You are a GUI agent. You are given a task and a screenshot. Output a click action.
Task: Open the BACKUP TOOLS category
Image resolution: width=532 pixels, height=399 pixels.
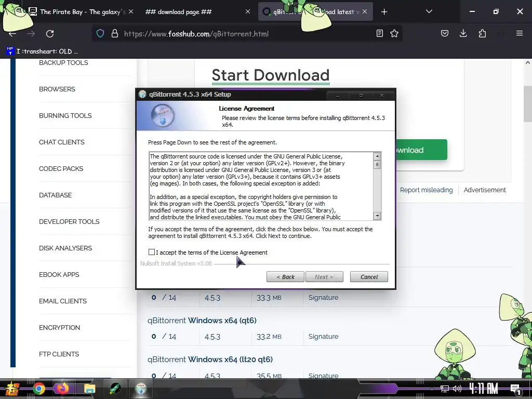pyautogui.click(x=63, y=63)
